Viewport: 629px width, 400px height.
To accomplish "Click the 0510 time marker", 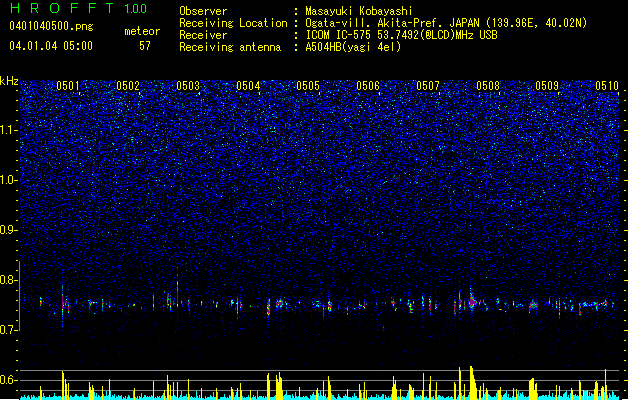I will pos(607,86).
